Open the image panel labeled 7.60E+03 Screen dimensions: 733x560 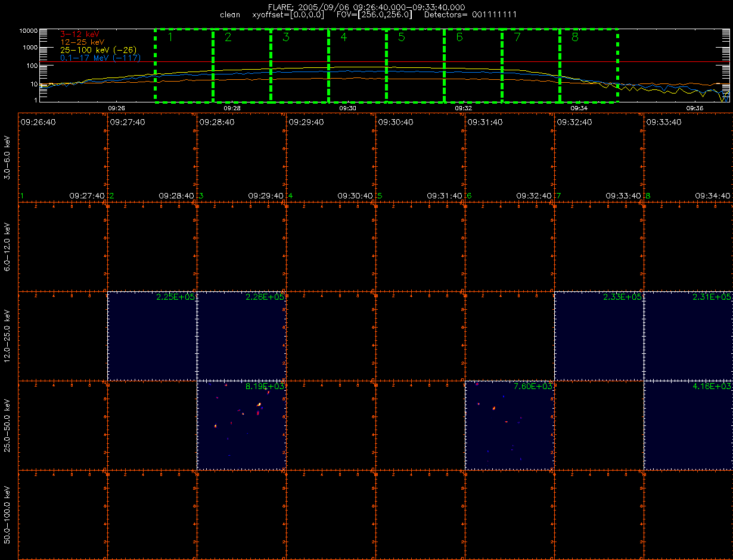[x=510, y=425]
